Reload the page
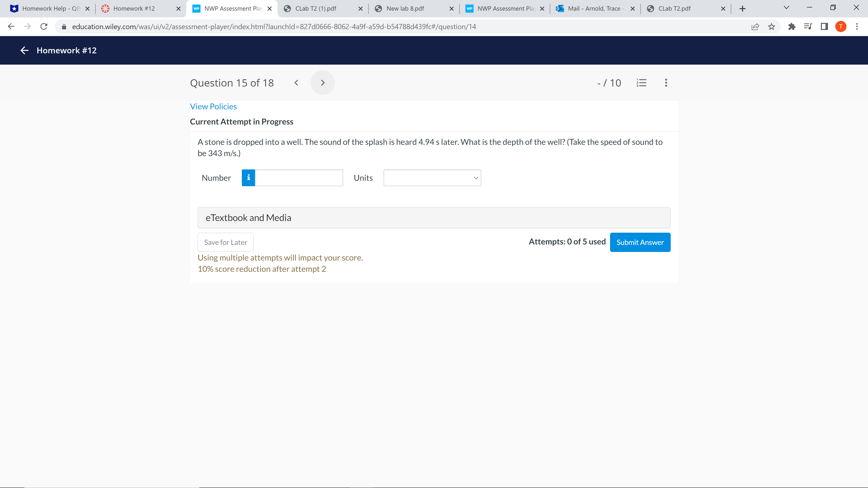Screen dimensions: 868x488 click(44, 27)
